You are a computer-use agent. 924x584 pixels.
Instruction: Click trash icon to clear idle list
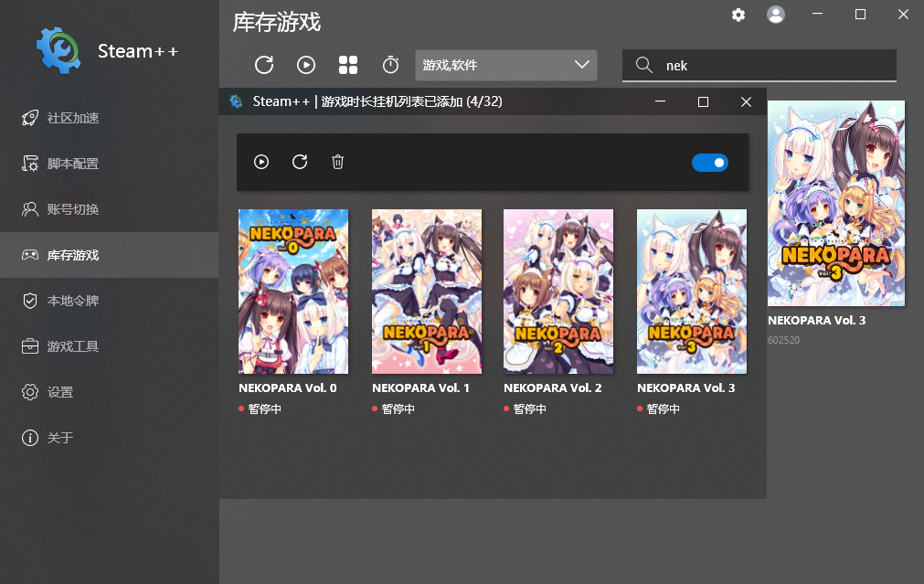click(x=337, y=162)
